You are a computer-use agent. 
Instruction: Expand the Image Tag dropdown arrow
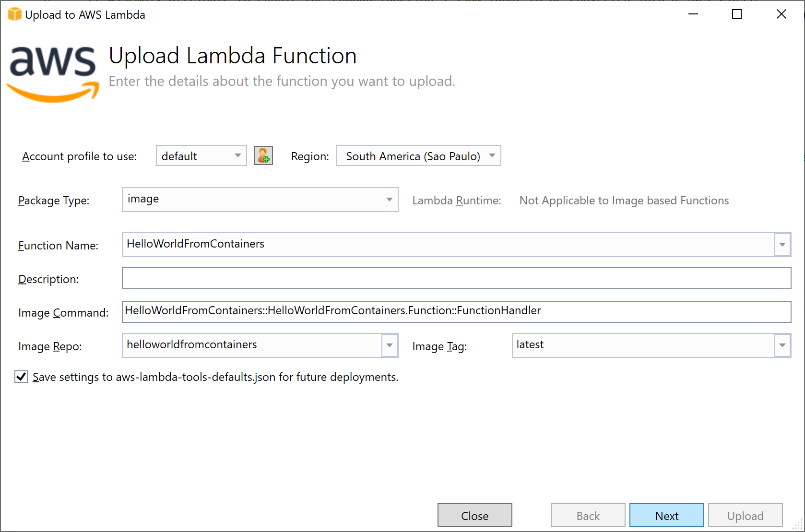pyautogui.click(x=782, y=345)
